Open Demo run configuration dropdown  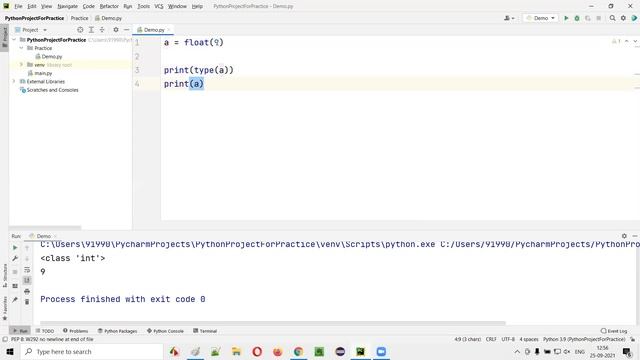540,18
